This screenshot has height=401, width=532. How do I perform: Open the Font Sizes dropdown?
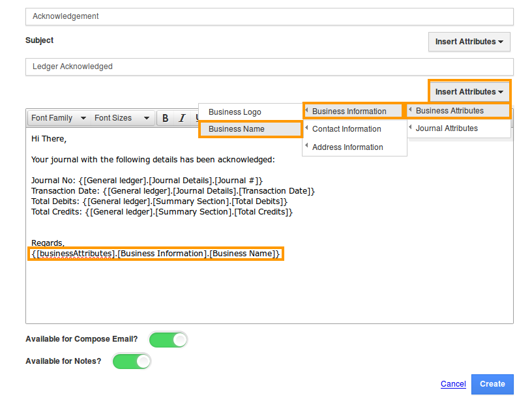(x=122, y=118)
